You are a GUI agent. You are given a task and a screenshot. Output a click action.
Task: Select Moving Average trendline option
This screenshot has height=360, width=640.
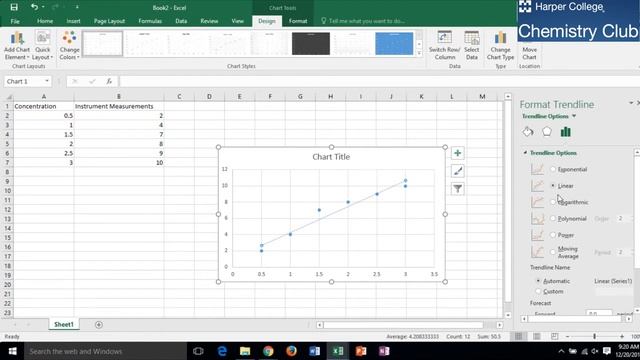[x=553, y=252]
